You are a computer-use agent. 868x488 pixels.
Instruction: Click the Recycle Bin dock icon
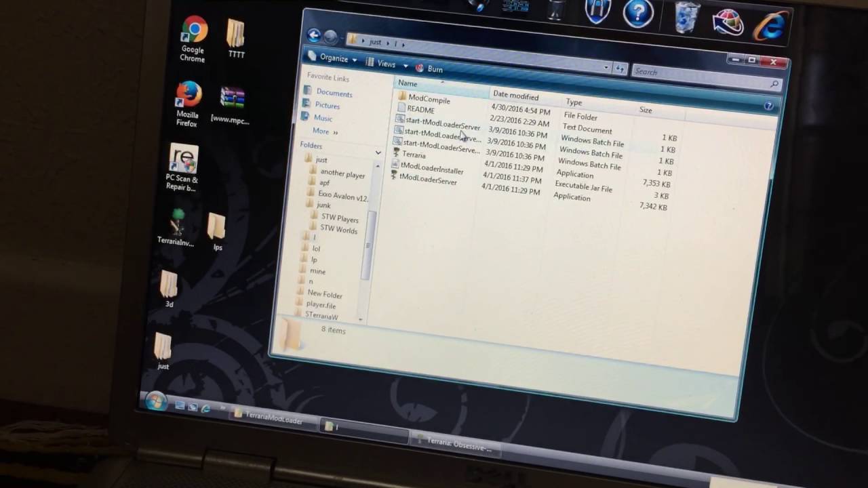click(x=686, y=17)
